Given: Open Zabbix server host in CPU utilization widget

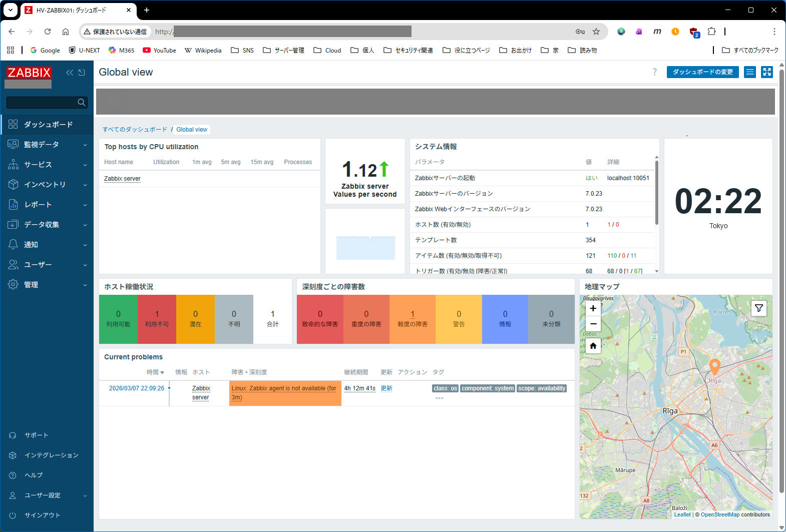Looking at the screenshot, I should (122, 179).
